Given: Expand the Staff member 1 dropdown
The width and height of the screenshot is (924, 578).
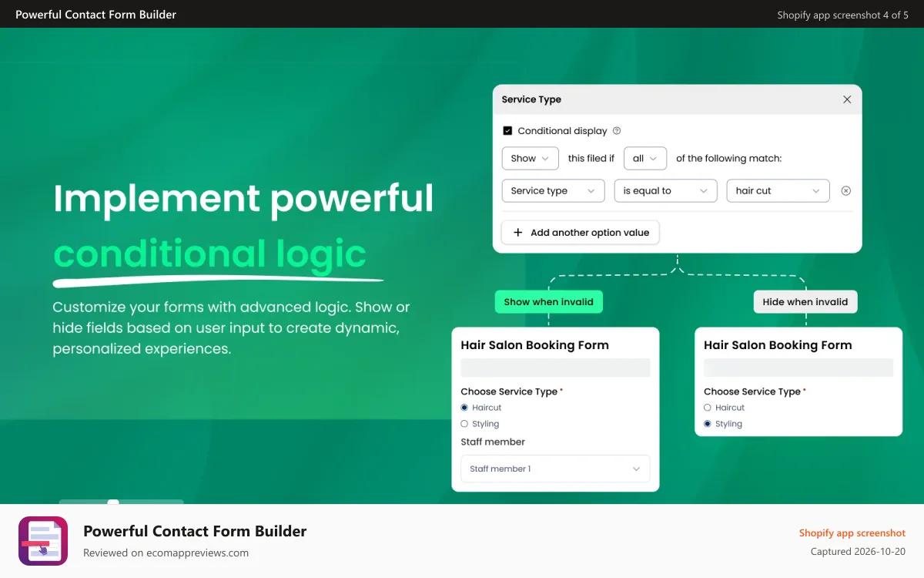Looking at the screenshot, I should (555, 469).
